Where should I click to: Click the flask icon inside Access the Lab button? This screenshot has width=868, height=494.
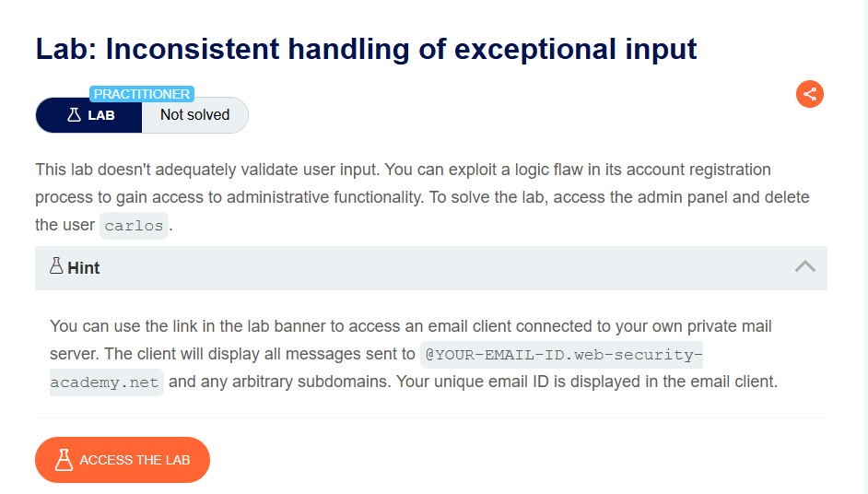point(64,460)
